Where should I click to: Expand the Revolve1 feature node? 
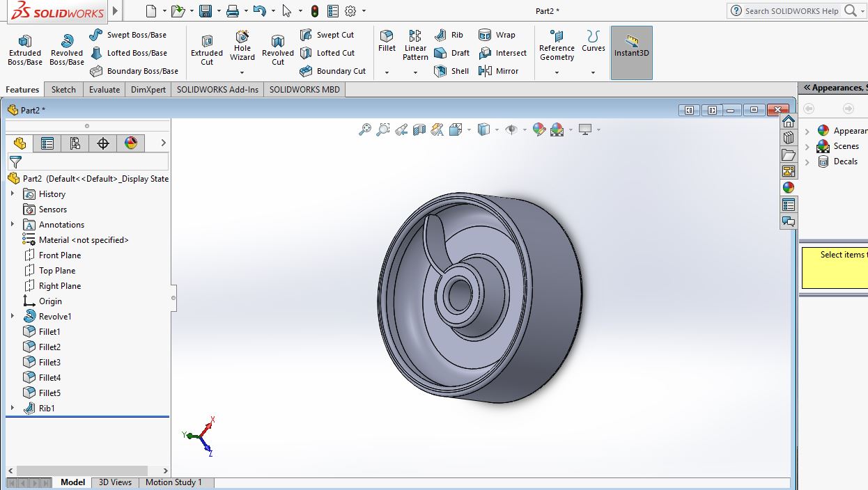[x=13, y=316]
